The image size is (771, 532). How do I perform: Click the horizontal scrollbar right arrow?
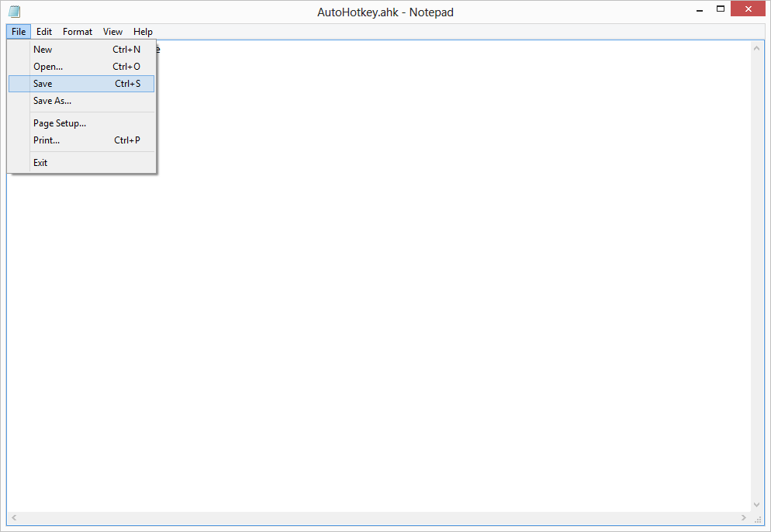[x=744, y=518]
